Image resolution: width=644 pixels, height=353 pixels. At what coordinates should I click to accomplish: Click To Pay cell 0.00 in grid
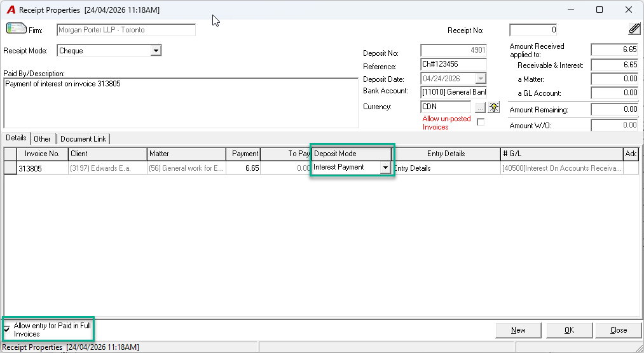point(285,168)
